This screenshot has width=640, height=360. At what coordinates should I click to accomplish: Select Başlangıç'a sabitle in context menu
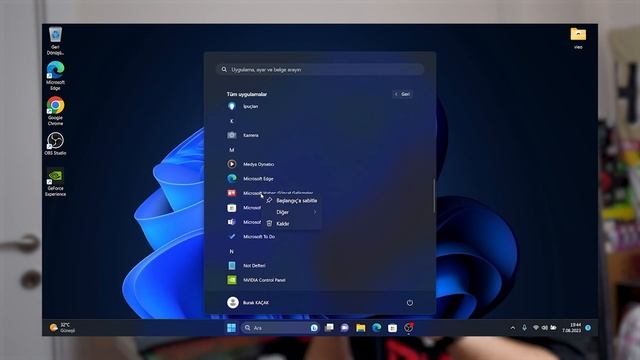click(291, 200)
